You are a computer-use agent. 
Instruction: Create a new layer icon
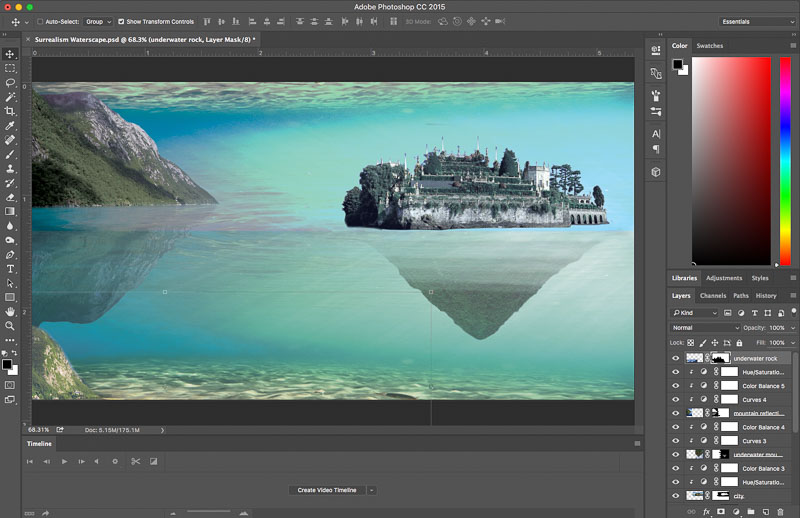[x=765, y=511]
